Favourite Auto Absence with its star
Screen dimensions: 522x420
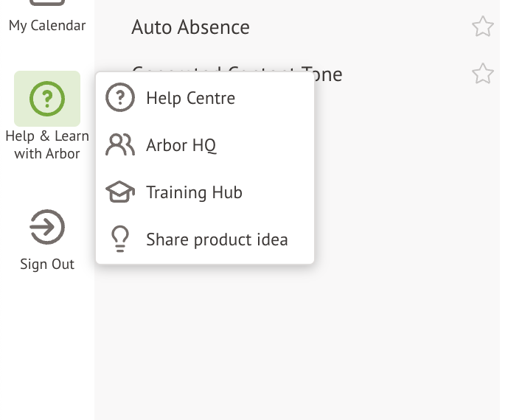point(482,27)
